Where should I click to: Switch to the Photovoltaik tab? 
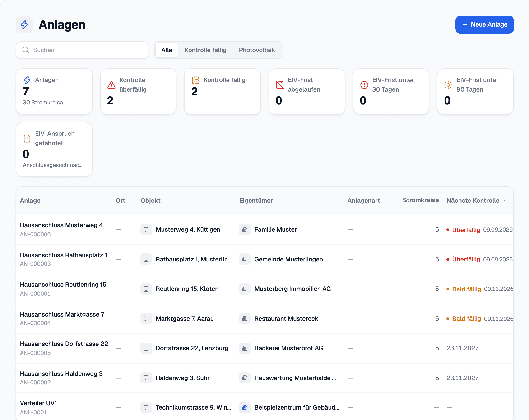point(257,50)
